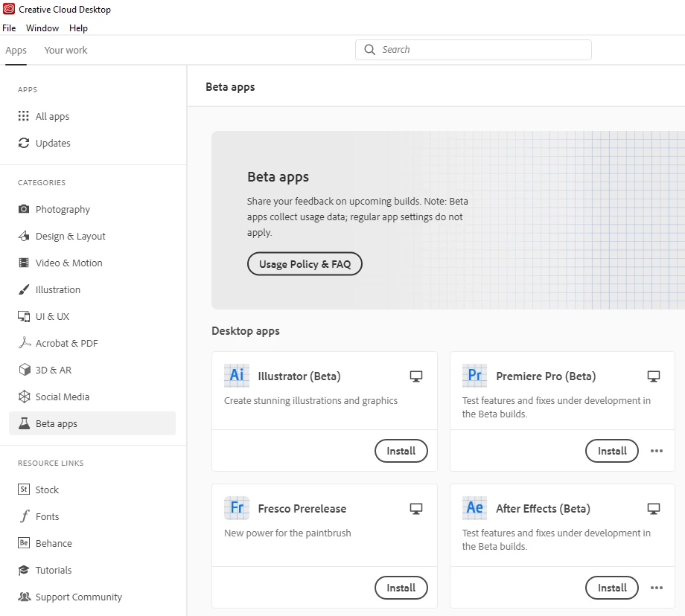Click the Illustrator (Beta) card title
The width and height of the screenshot is (685, 616).
[x=299, y=376]
